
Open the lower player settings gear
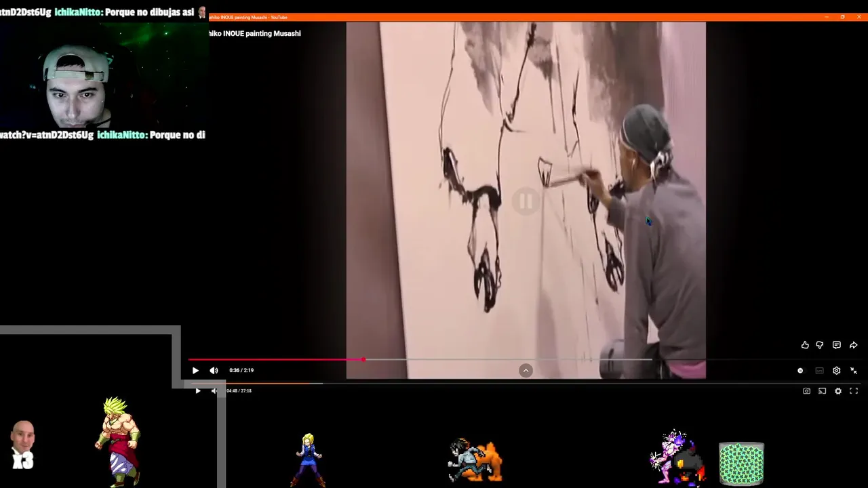click(838, 391)
